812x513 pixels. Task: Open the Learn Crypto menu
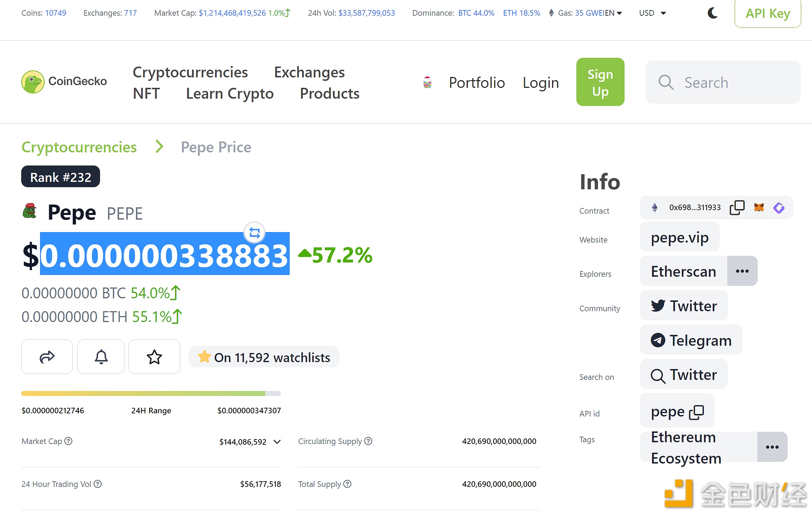tap(230, 93)
